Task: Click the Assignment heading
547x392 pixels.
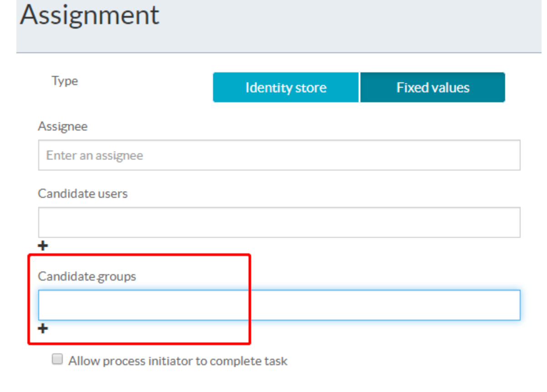Action: click(90, 15)
